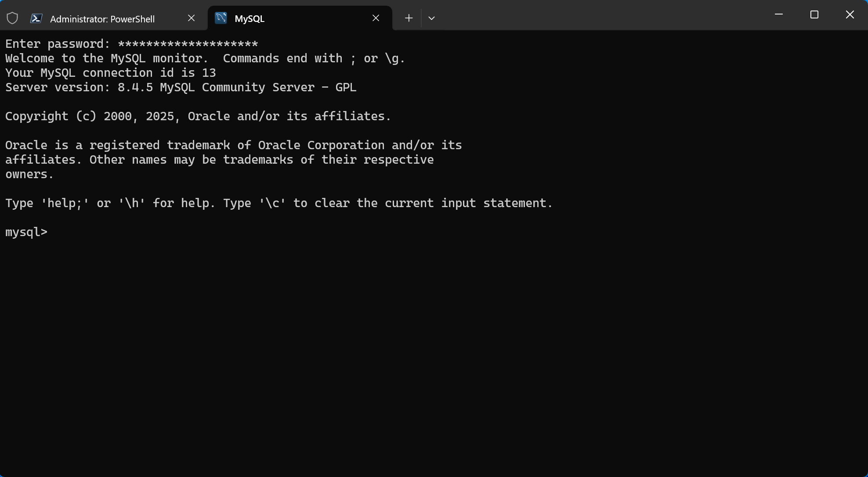Image resolution: width=868 pixels, height=477 pixels.
Task: Maximize the terminal window
Action: pyautogui.click(x=814, y=14)
